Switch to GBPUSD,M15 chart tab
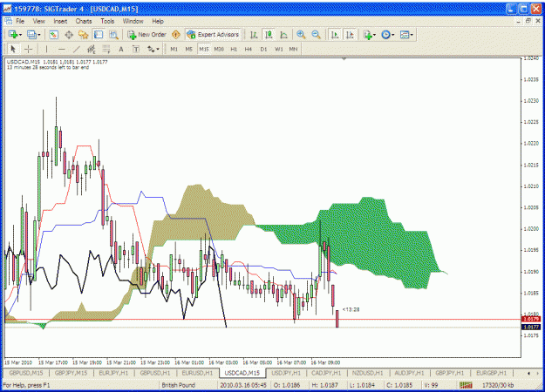 [x=26, y=373]
